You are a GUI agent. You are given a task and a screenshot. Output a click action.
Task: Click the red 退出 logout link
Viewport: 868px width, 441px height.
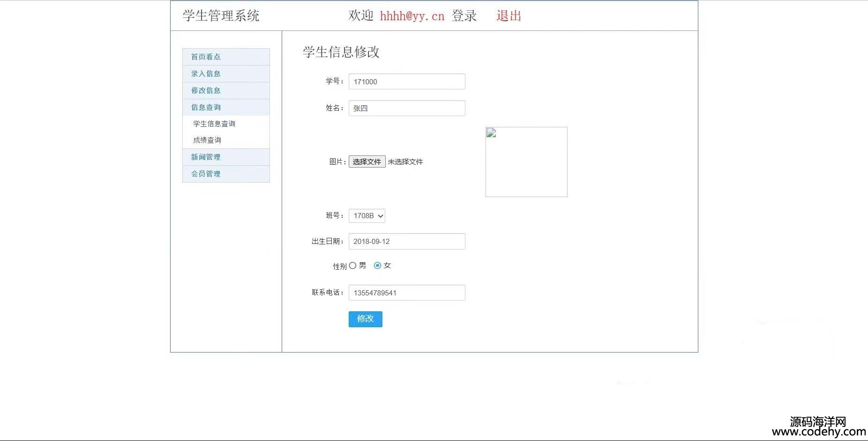click(x=509, y=16)
